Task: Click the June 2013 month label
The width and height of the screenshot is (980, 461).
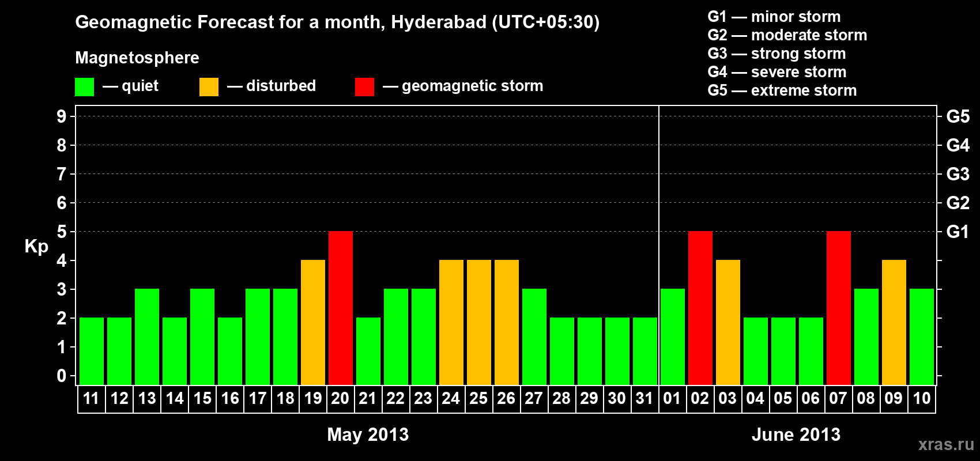Action: tap(796, 434)
